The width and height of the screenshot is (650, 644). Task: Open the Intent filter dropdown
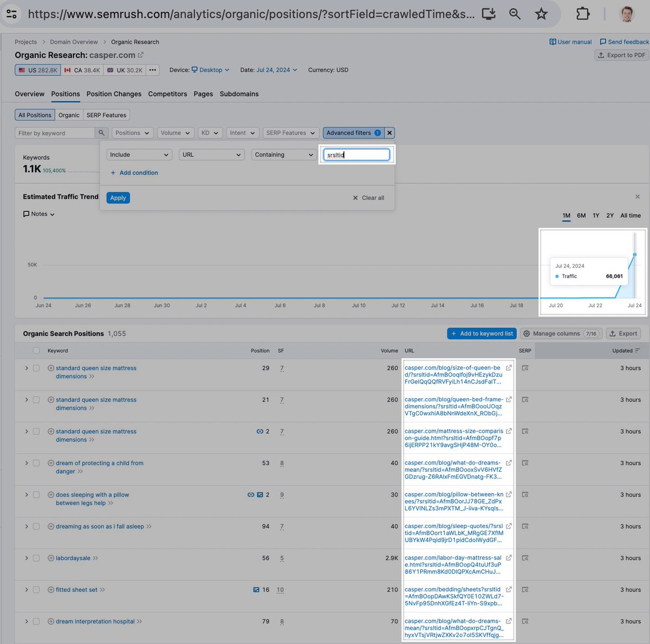(x=242, y=133)
